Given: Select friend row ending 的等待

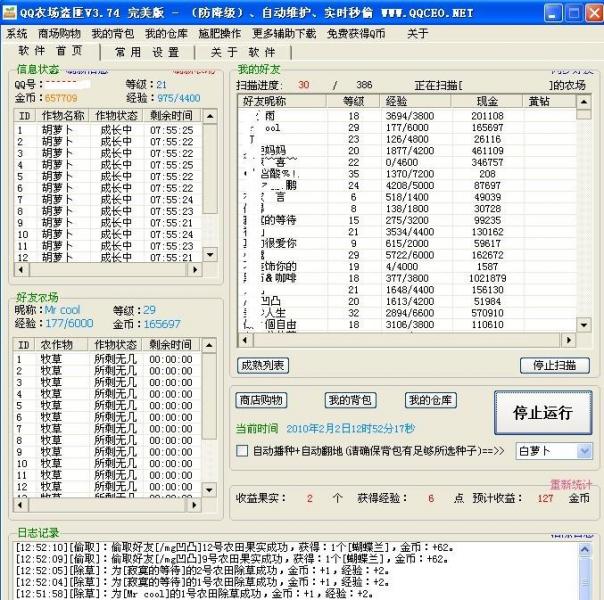Looking at the screenshot, I should coord(407,220).
